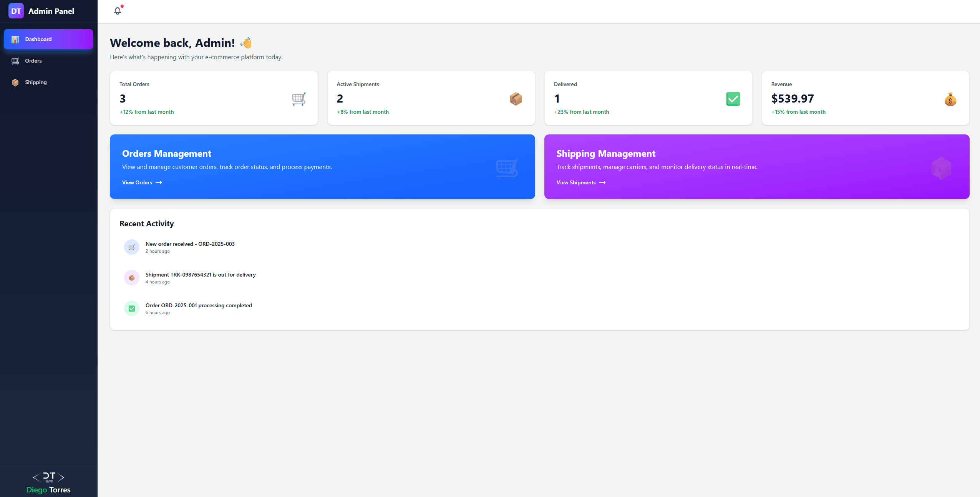The width and height of the screenshot is (980, 497).
Task: Click the green check icon for ORD-2025-001 completion
Action: tap(132, 308)
